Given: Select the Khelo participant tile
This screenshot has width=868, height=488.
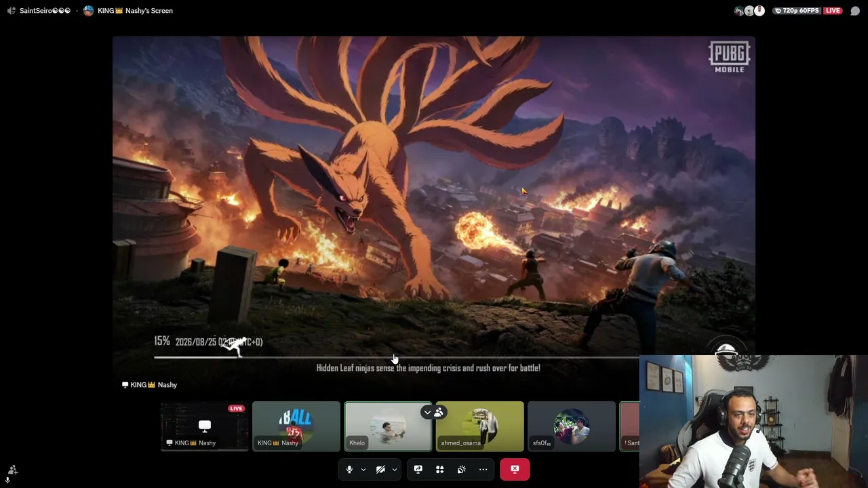Looking at the screenshot, I should [388, 426].
